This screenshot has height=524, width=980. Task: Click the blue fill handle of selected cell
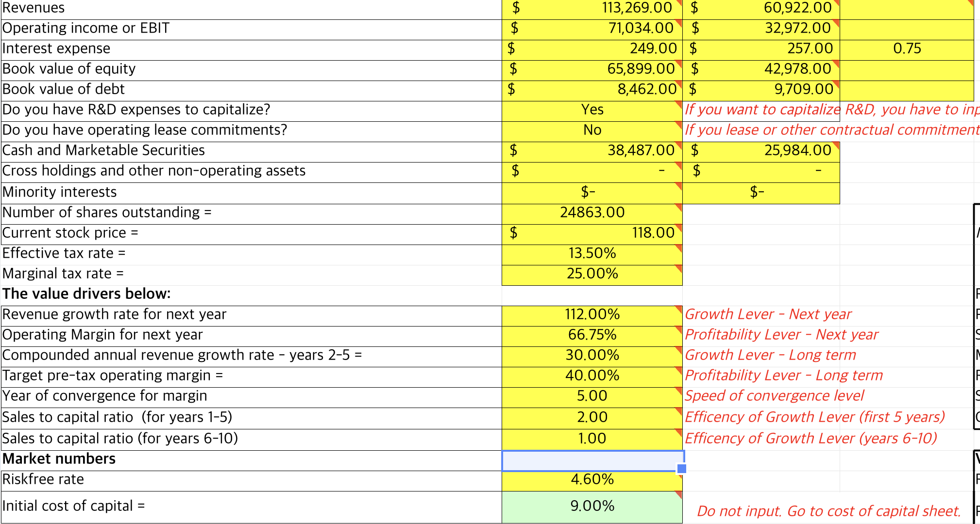(x=682, y=469)
